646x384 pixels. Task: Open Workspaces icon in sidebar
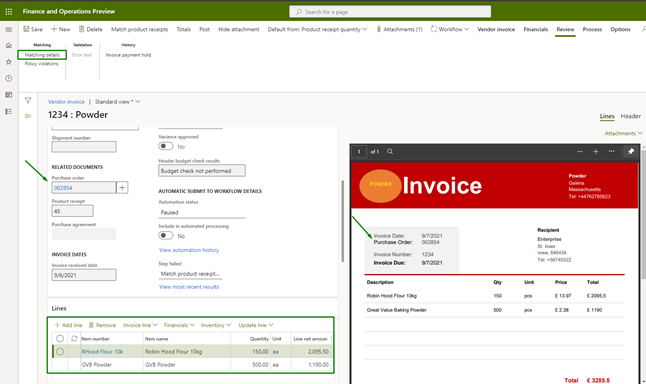click(x=9, y=95)
